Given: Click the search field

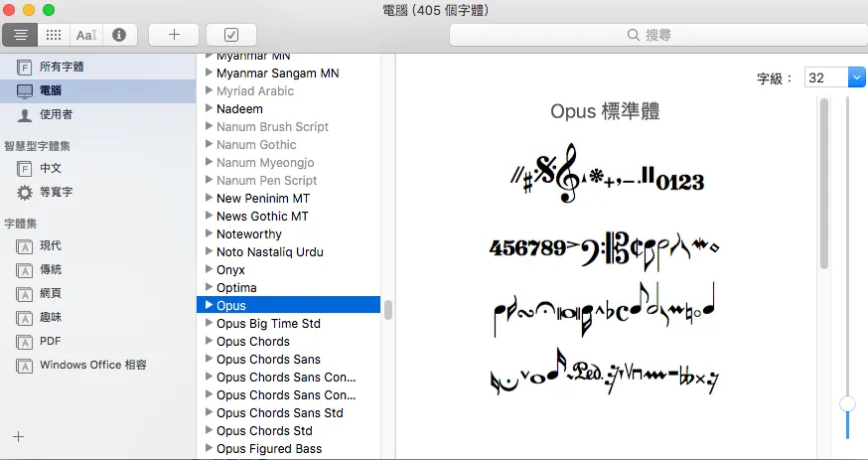Looking at the screenshot, I should [x=657, y=35].
